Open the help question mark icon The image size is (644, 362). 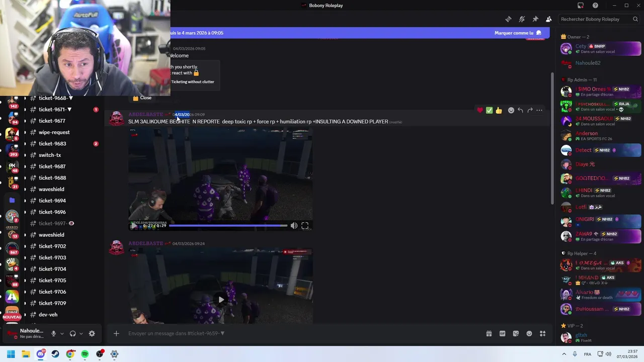coord(595,6)
